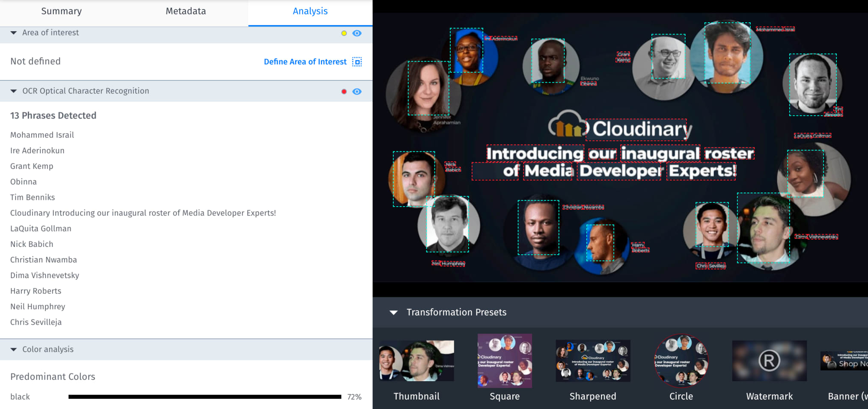Viewport: 868px width, 409px height.
Task: Switch to the Metadata tab
Action: (186, 11)
